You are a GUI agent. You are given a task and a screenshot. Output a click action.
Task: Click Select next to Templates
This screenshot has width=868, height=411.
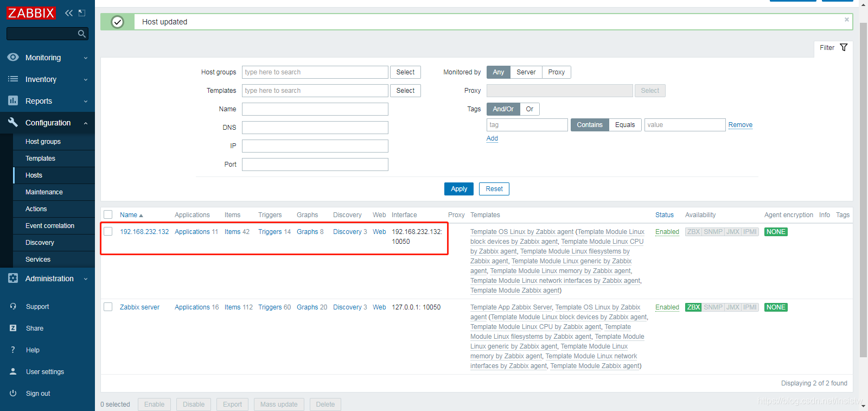point(405,91)
